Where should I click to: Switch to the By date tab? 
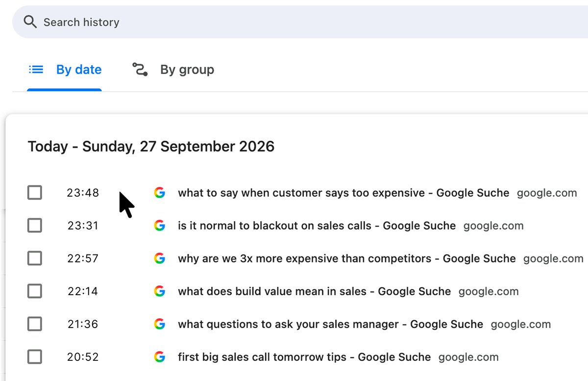coord(64,70)
